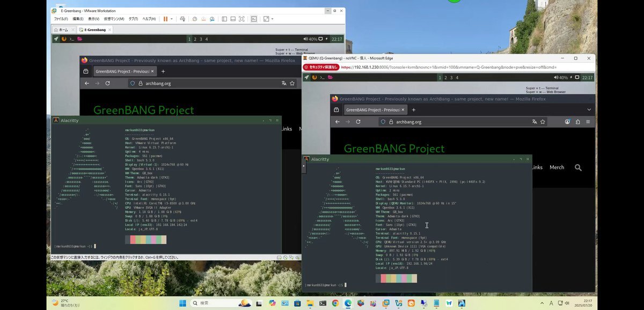Image resolution: width=644 pixels, height=310 pixels.
Task: Click the back arrow in the VMware guest Firefox
Action: click(87, 83)
